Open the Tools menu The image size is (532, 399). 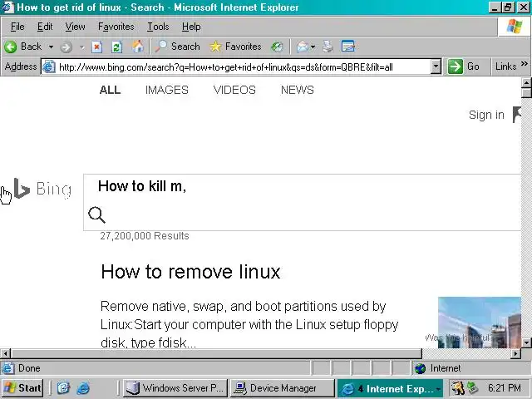click(x=158, y=27)
